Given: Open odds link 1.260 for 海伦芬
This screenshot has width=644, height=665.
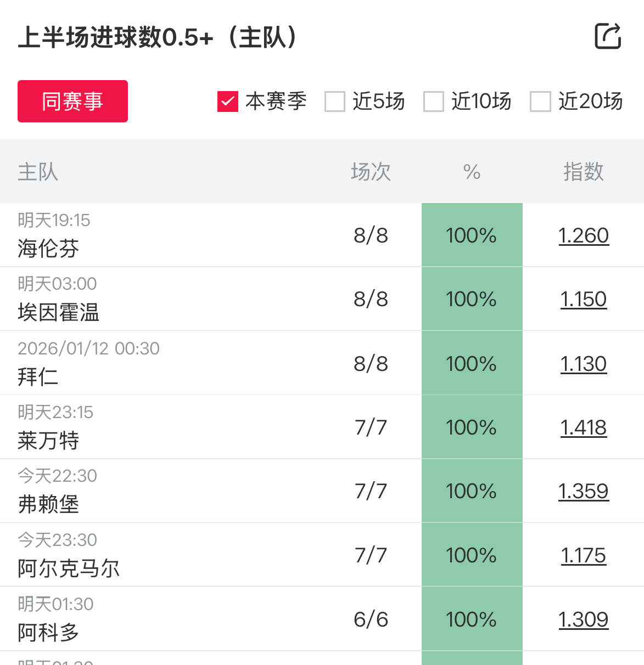Looking at the screenshot, I should (583, 235).
